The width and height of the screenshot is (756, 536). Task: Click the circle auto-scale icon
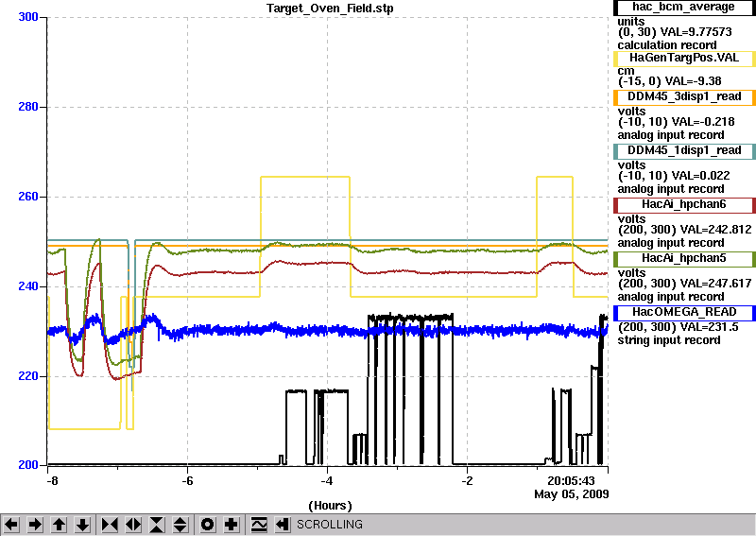tap(208, 525)
